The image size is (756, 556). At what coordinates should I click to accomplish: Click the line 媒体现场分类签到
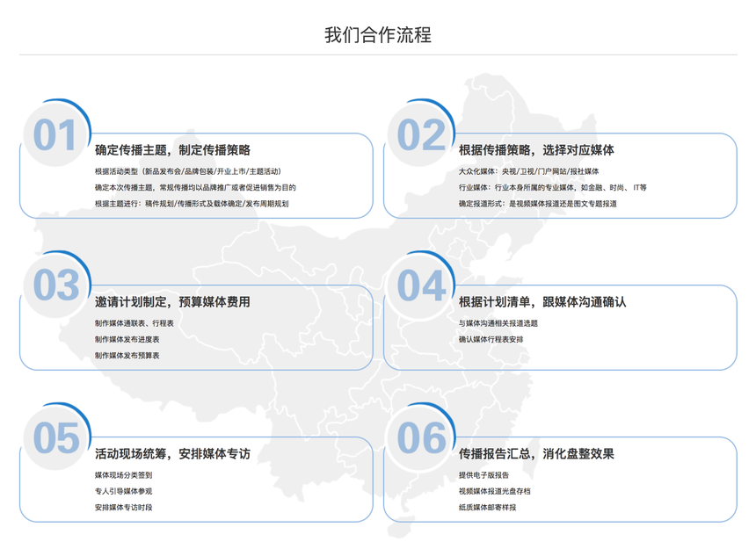click(123, 475)
